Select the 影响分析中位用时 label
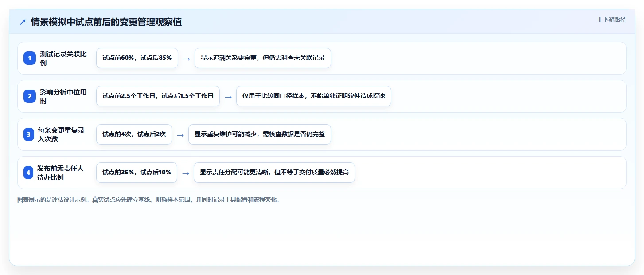Viewport: 644px width, 275px height. (x=63, y=96)
